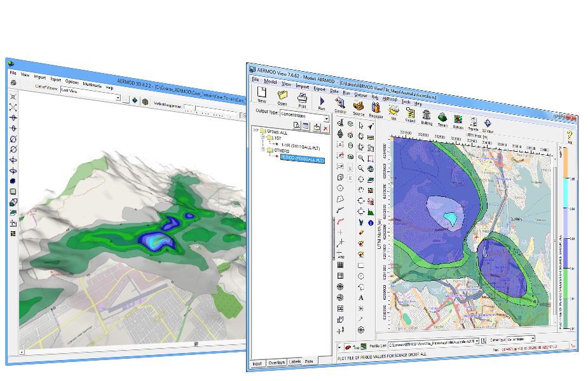Viewport: 588px width, 381px height.
Task: Click the green diamond icon in AERMOD 3D toolbar
Action: (135, 100)
